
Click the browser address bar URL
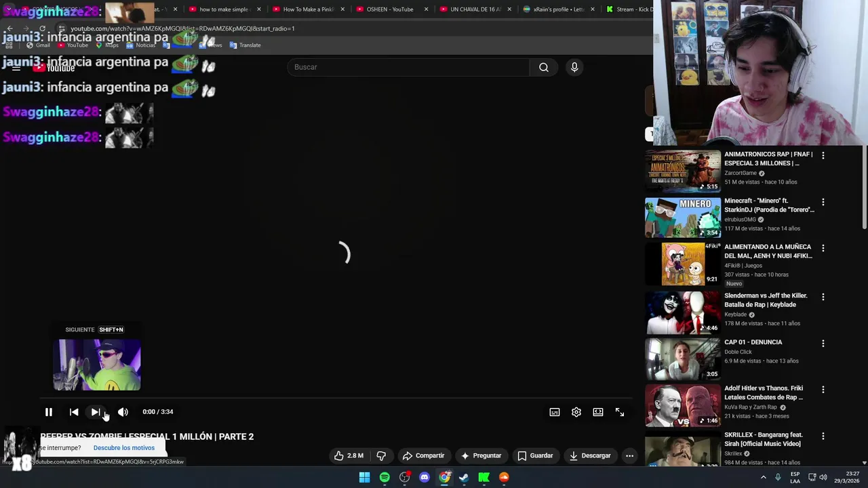click(182, 28)
